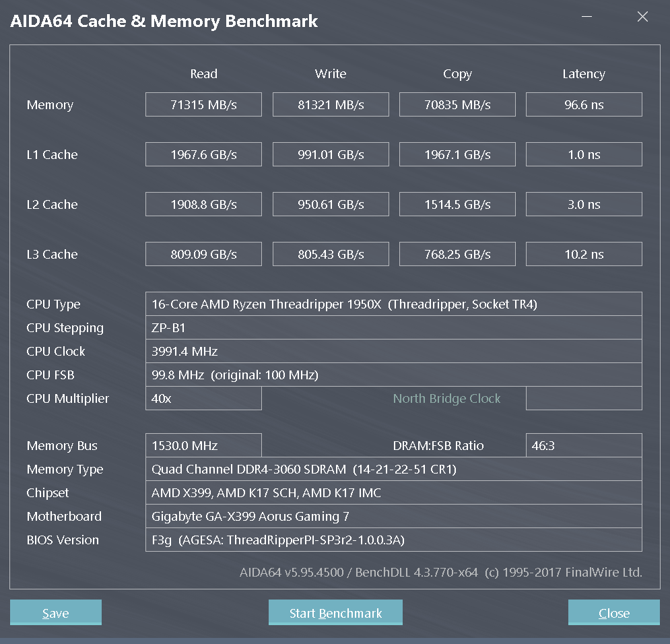Viewport: 670px width, 644px height.
Task: Click the L2 Cache Write 950.61 GB/s box
Action: click(x=331, y=204)
